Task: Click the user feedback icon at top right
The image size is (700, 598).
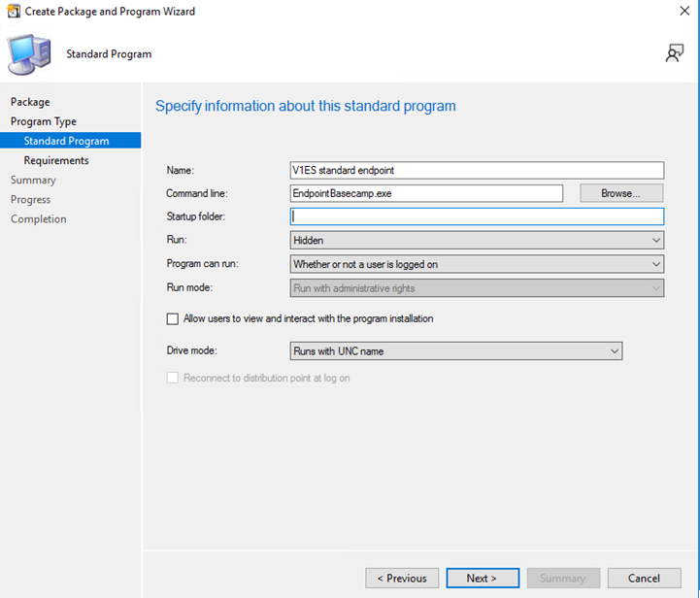Action: pyautogui.click(x=674, y=53)
